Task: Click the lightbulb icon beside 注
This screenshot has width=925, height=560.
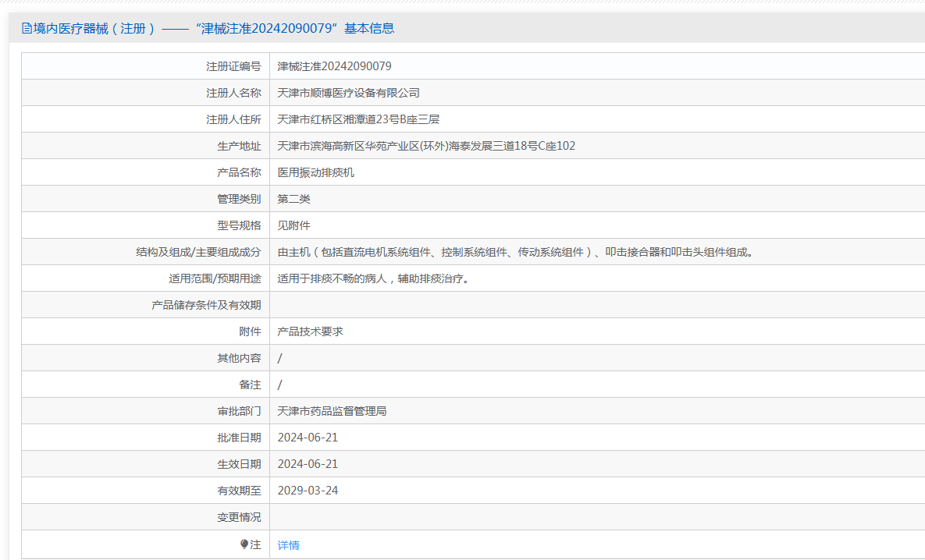Action: pyautogui.click(x=244, y=544)
